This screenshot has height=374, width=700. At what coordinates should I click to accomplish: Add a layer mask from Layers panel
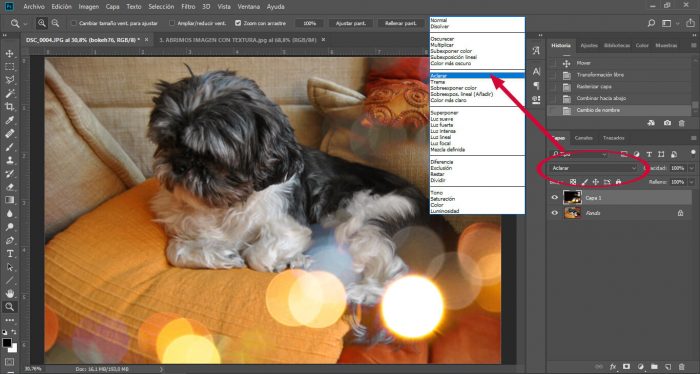(x=626, y=367)
